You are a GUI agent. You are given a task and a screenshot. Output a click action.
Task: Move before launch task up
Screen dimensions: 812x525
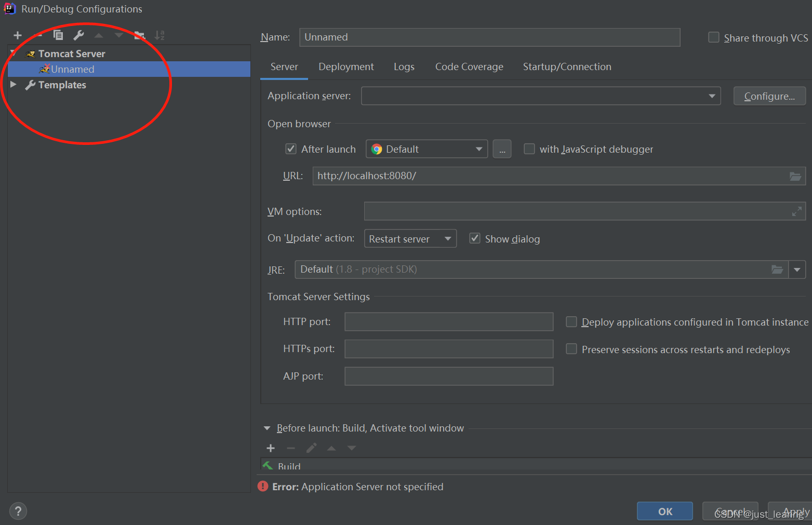coord(331,448)
